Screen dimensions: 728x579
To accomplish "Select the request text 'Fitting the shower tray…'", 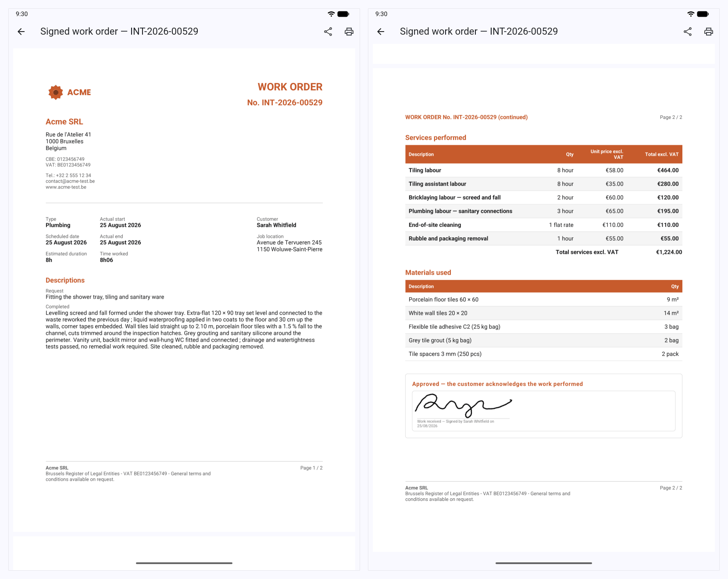I will click(x=105, y=297).
